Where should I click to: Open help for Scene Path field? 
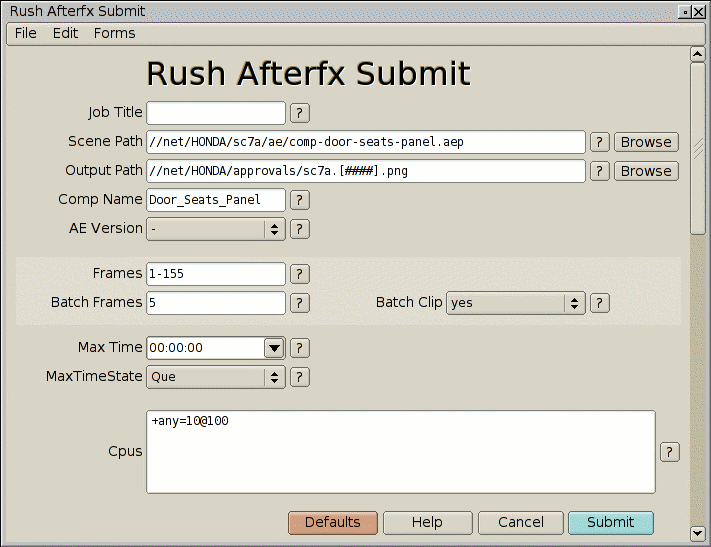(599, 142)
